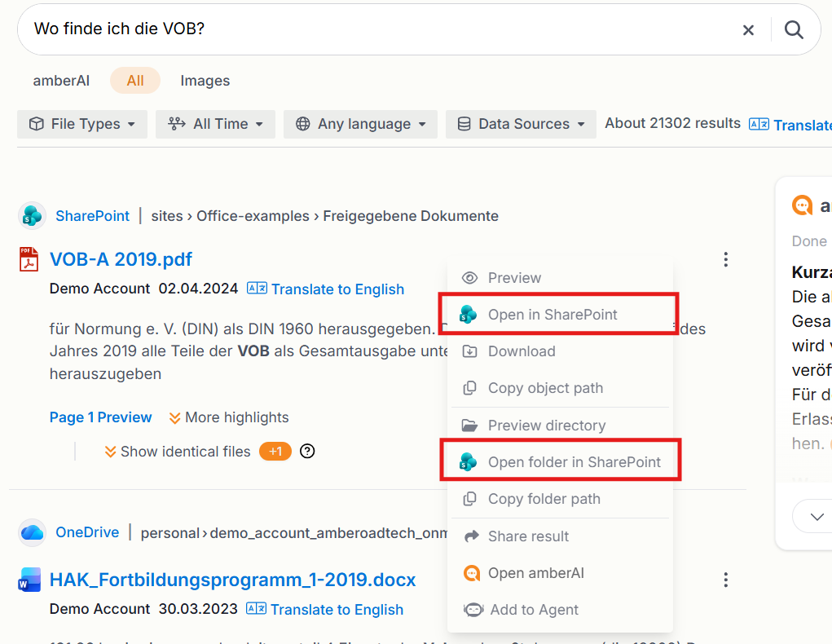Click the +1 identical files badge
832x644 pixels.
(275, 452)
